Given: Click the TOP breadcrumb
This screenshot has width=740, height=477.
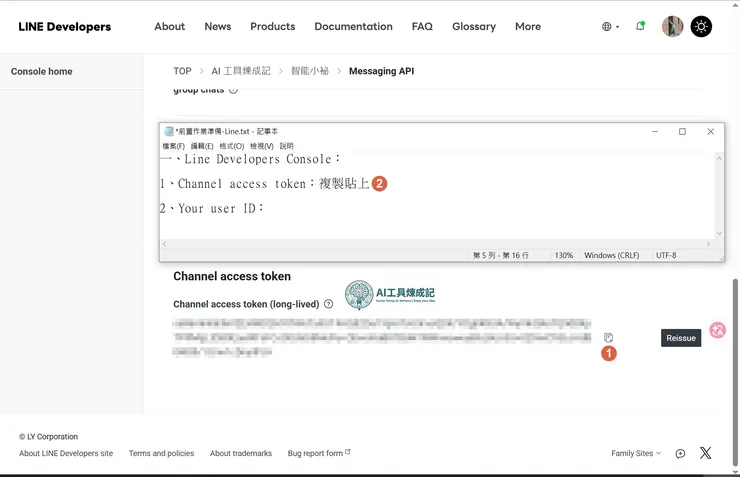Looking at the screenshot, I should (x=182, y=71).
